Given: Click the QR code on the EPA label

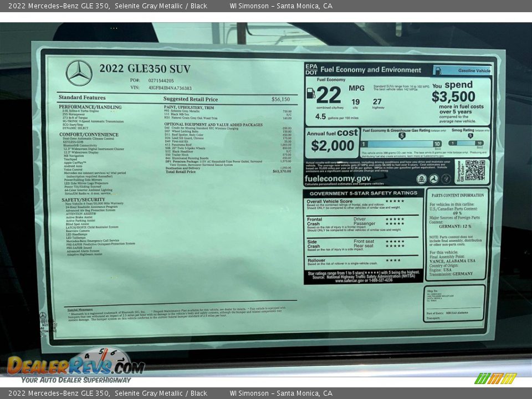Looking at the screenshot, I should click(475, 170).
